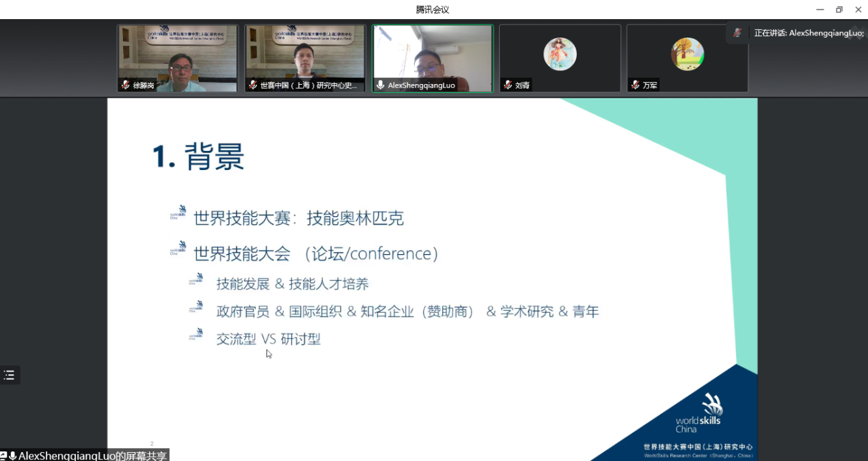Viewport: 868px width, 461px height.
Task: Click the active microphone icon beside AlexShengqiangLuo's name
Action: click(x=380, y=85)
